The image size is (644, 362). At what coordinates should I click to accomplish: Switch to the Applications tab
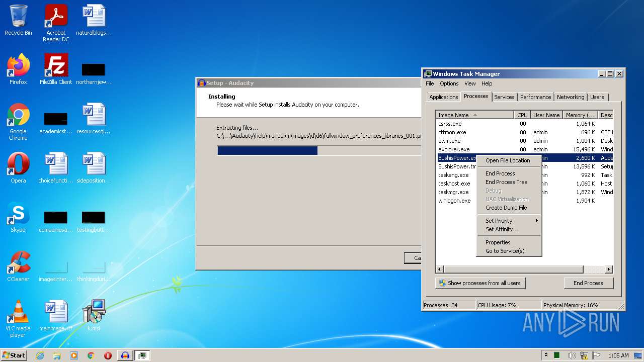click(443, 97)
